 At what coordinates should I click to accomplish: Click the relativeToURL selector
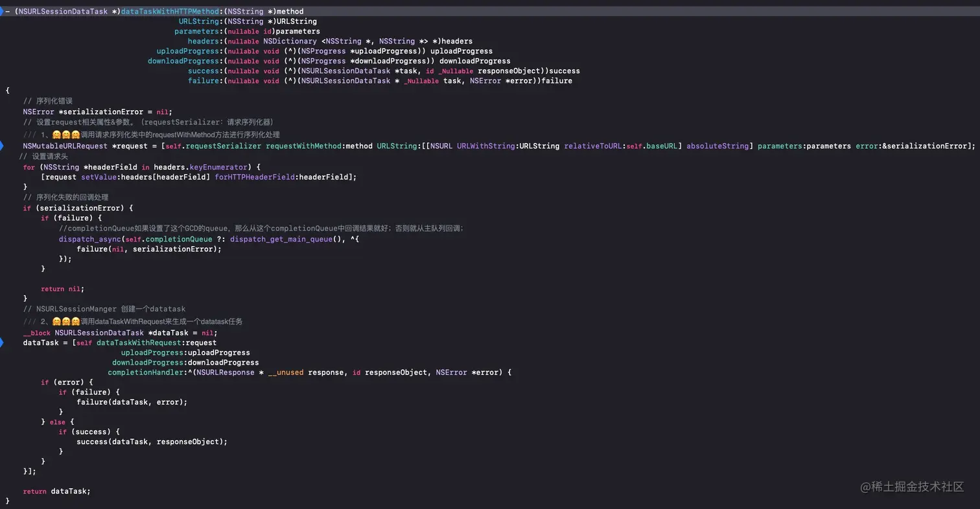(x=592, y=146)
